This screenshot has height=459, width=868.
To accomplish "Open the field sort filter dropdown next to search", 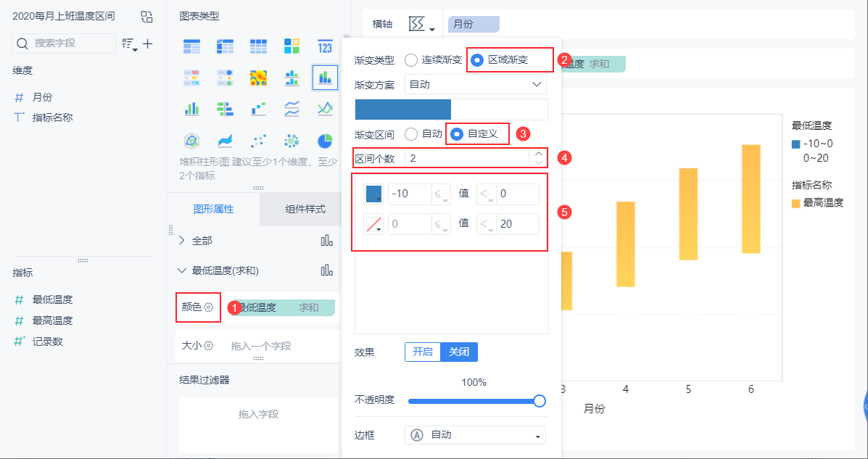I will coord(130,44).
